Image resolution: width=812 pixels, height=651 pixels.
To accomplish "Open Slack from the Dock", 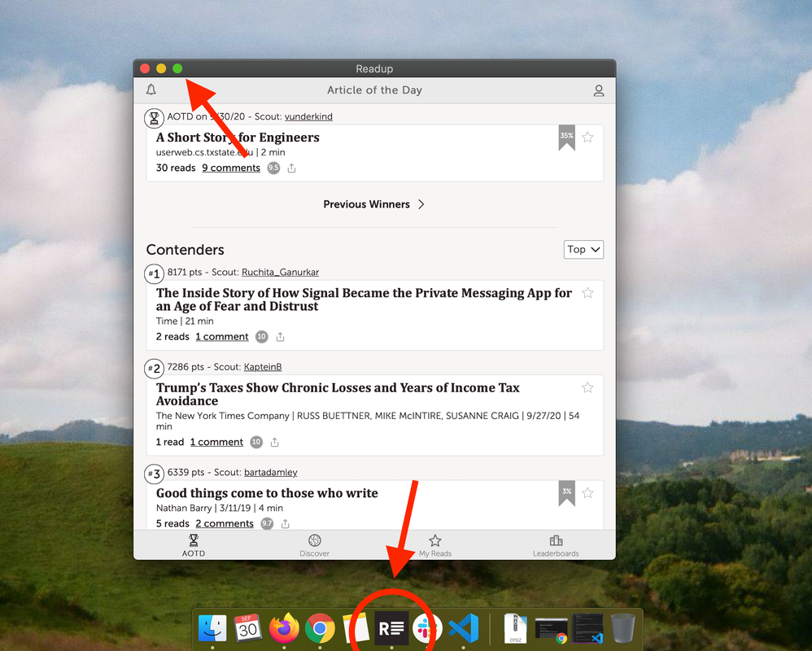I will point(427,628).
